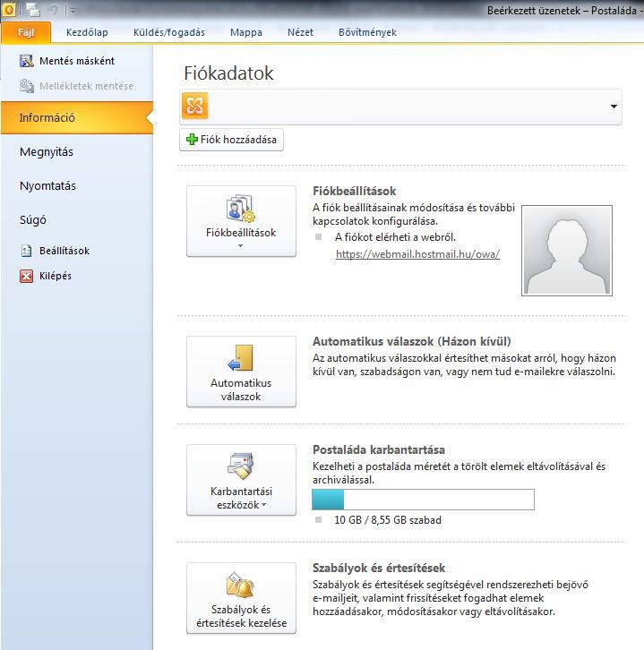
Task: Click the Send/Receive quick access icon
Action: tap(33, 10)
